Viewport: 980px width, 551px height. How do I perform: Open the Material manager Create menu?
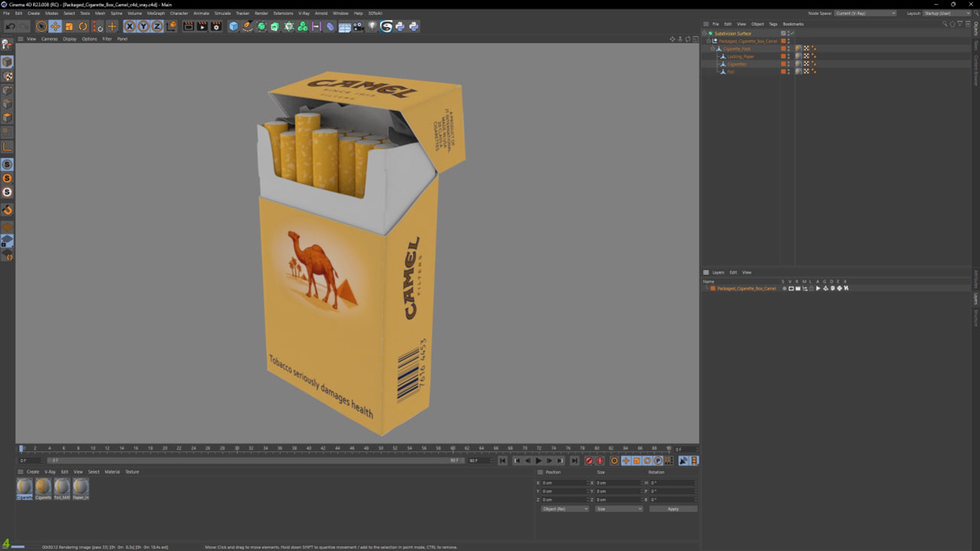coord(33,472)
